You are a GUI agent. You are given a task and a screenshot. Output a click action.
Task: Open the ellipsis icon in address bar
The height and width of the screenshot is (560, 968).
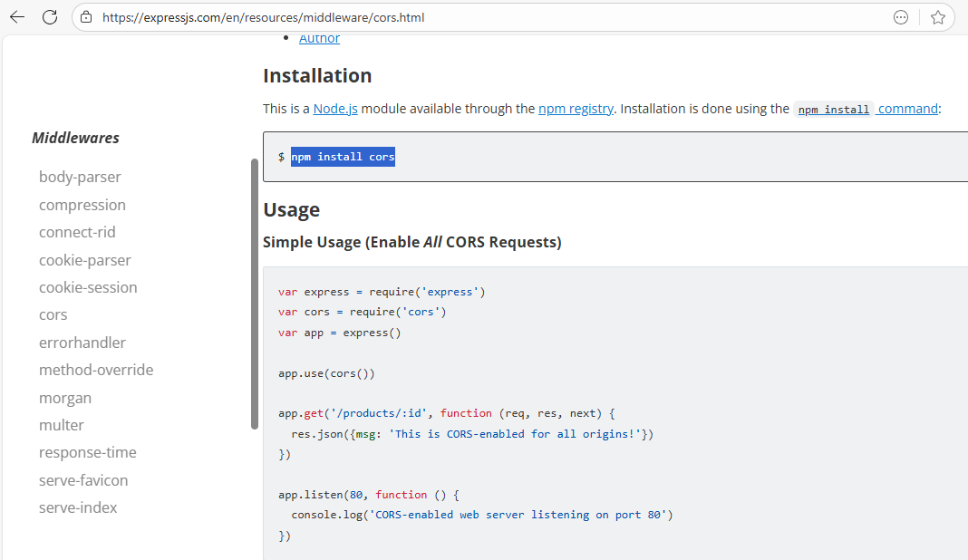901,17
